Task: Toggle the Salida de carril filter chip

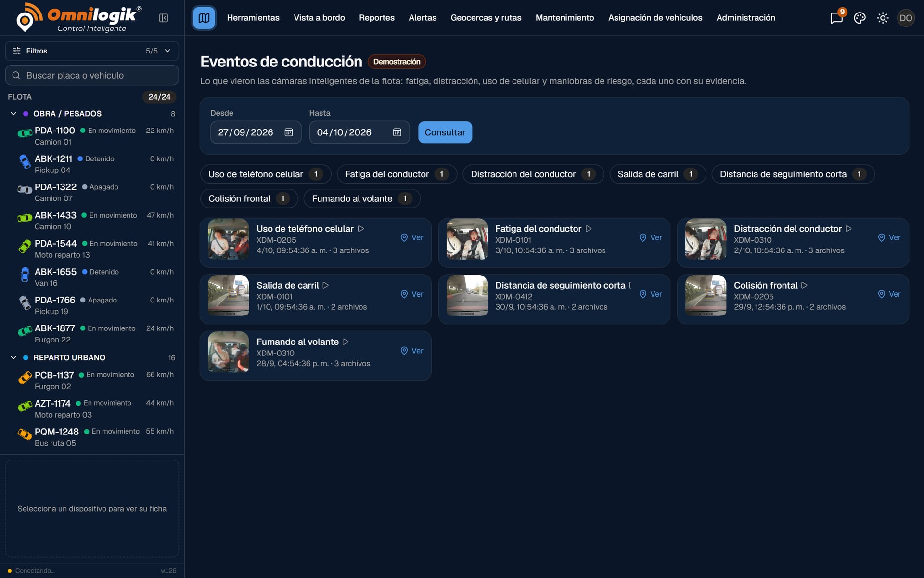Action: pyautogui.click(x=657, y=174)
